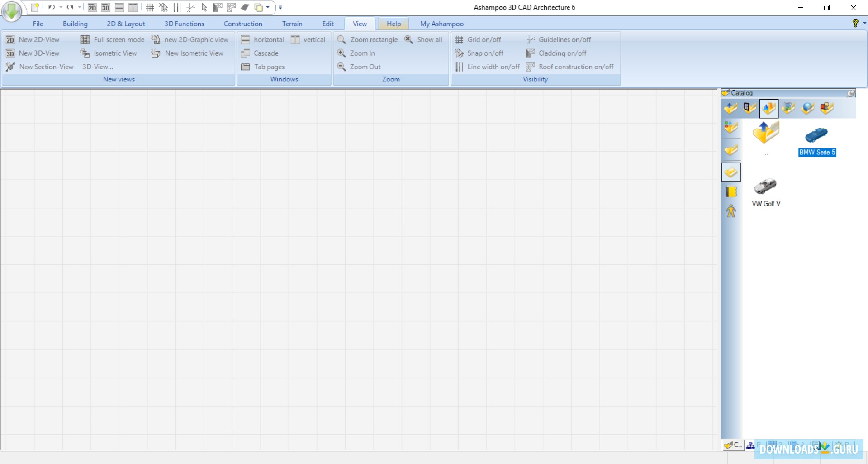Open the 3D-View... dialog button
Screen dimensions: 868x464
coord(98,67)
